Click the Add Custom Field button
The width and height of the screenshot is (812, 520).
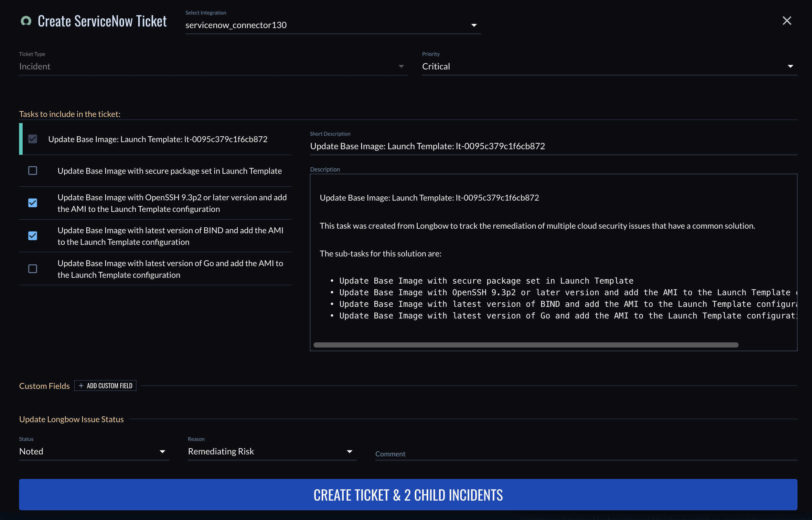[x=105, y=386]
